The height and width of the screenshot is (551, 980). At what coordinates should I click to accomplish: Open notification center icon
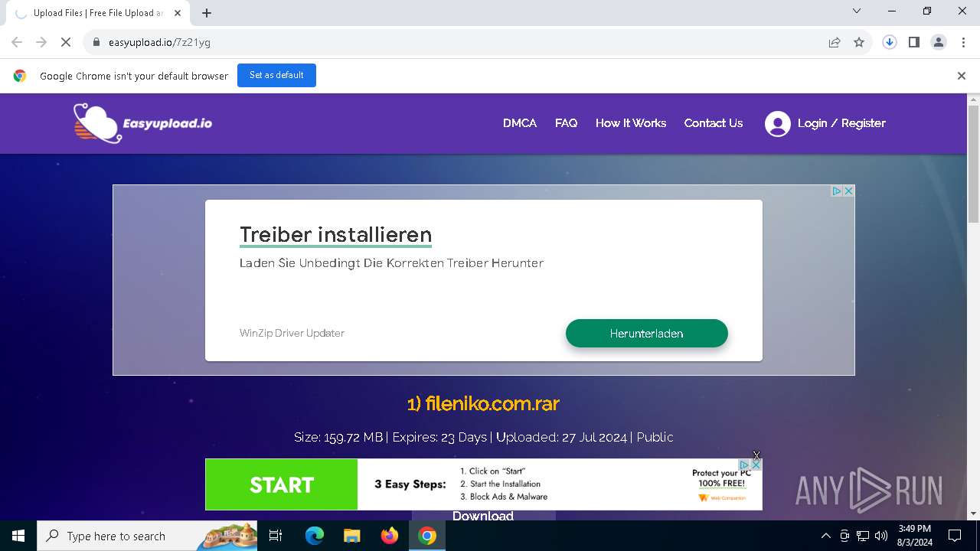click(x=955, y=536)
